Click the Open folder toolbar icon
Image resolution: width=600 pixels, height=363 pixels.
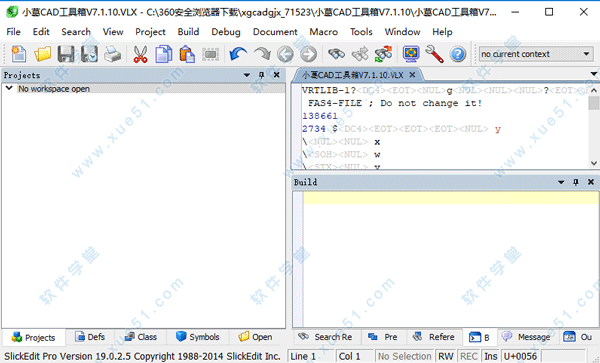pyautogui.click(x=42, y=54)
